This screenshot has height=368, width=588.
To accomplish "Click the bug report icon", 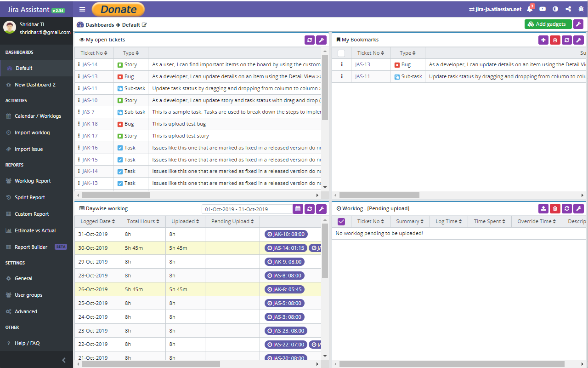I will pyautogui.click(x=581, y=9).
